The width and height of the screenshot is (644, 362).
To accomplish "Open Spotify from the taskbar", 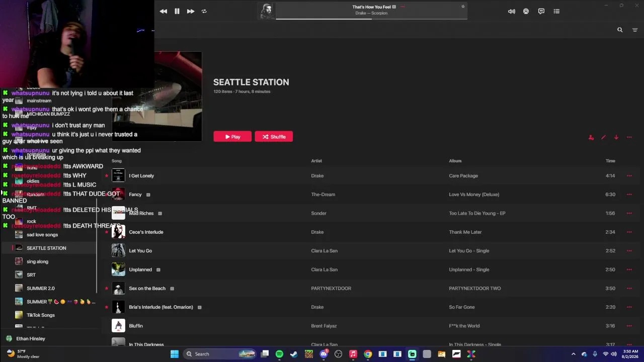I will point(279,354).
